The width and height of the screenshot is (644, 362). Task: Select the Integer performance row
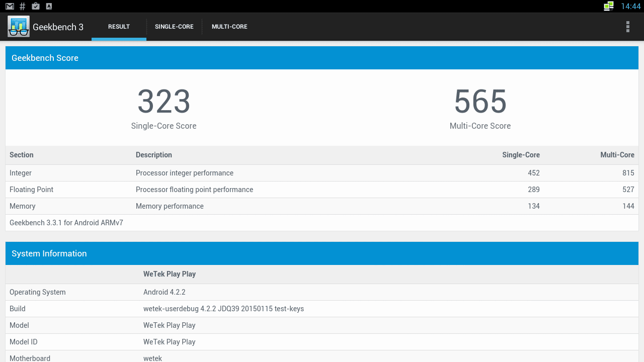click(x=321, y=173)
